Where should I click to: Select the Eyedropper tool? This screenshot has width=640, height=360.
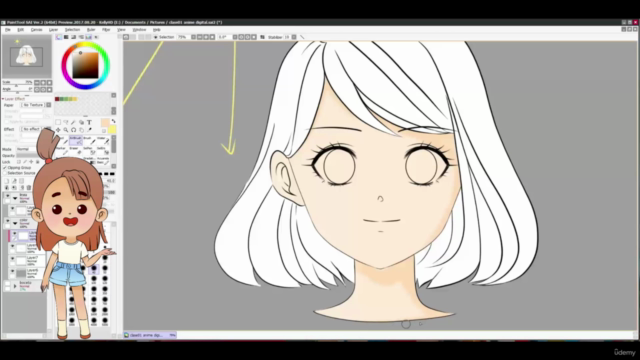pyautogui.click(x=89, y=130)
